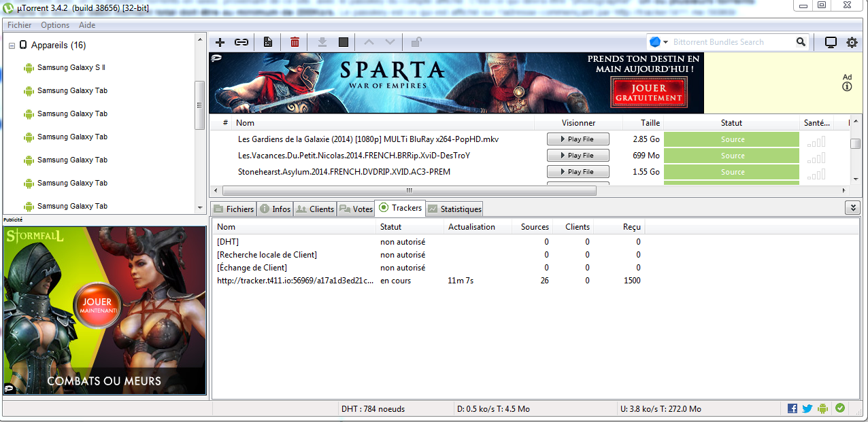
Task: Click the Add Torrent plus icon
Action: [220, 42]
